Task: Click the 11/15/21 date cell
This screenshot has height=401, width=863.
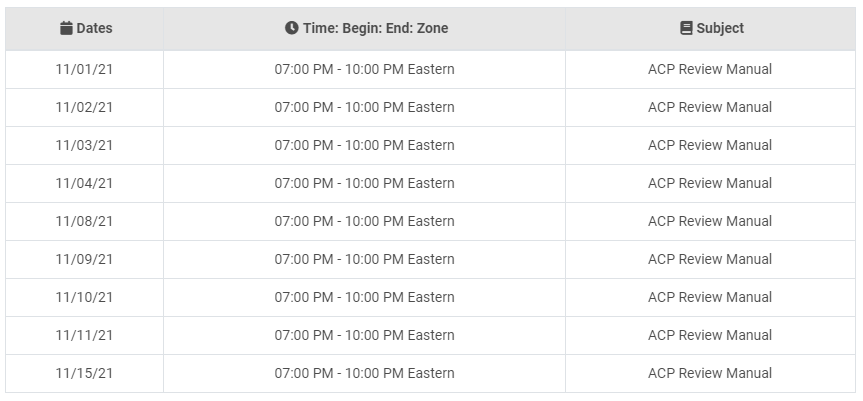Action: point(85,373)
